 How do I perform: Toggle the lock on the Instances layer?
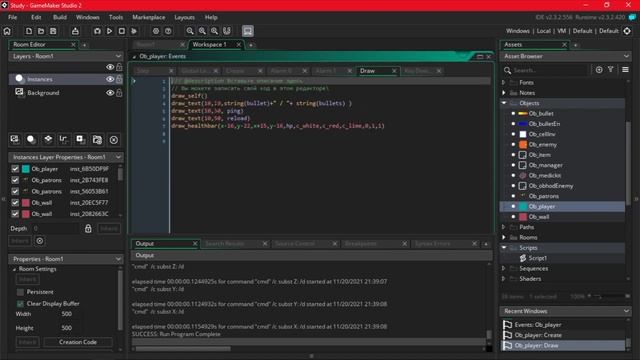pyautogui.click(x=119, y=79)
